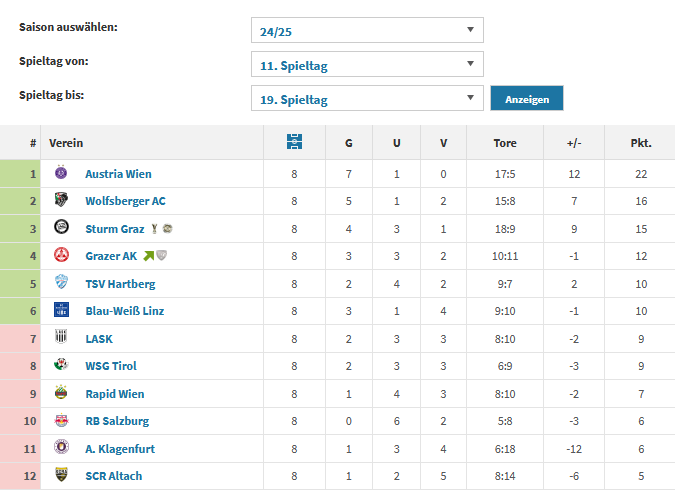Click the TSV Hartberg club crest
This screenshot has height=490, width=675.
[61, 283]
